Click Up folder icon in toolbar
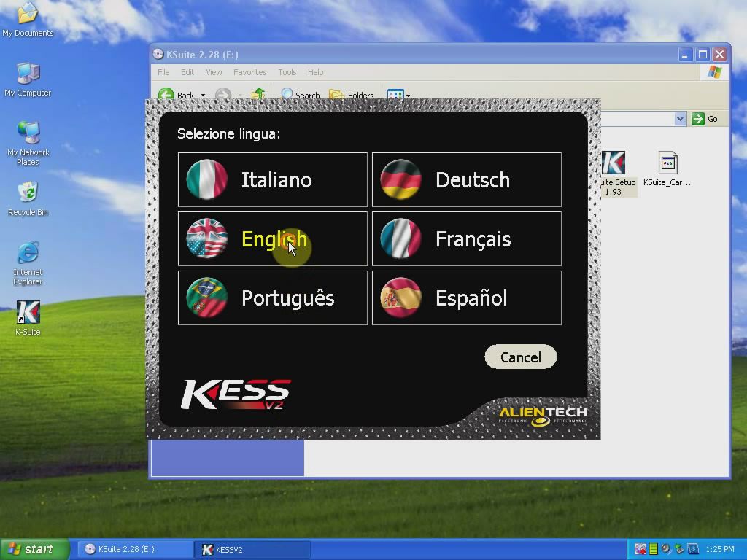Image resolution: width=747 pixels, height=560 pixels. (258, 94)
